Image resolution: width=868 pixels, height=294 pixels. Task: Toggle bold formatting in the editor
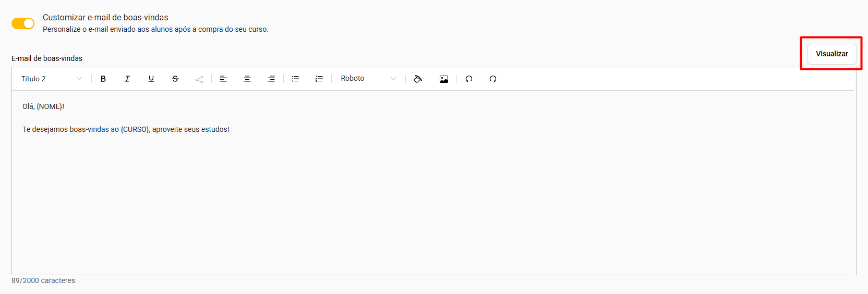tap(103, 79)
